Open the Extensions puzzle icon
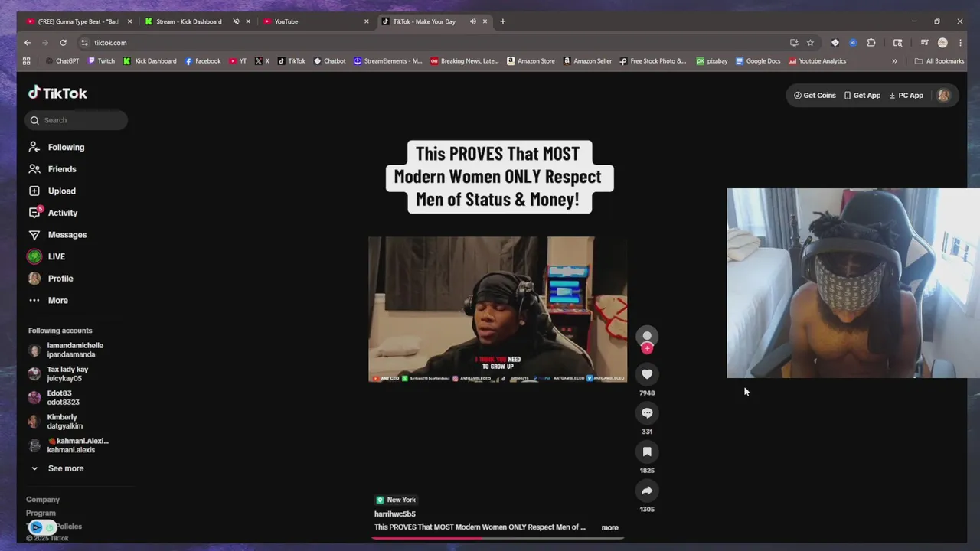This screenshot has height=551, width=980. coord(871,43)
